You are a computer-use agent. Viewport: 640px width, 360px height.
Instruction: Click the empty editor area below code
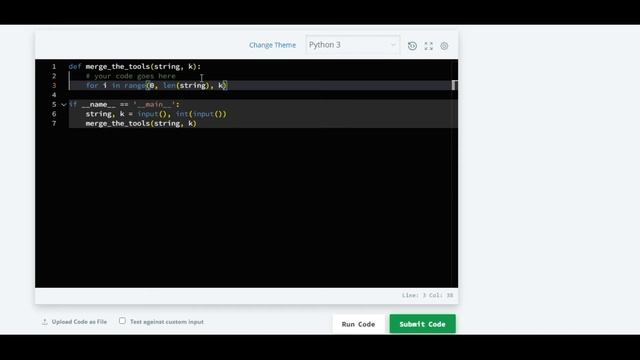tap(246, 208)
